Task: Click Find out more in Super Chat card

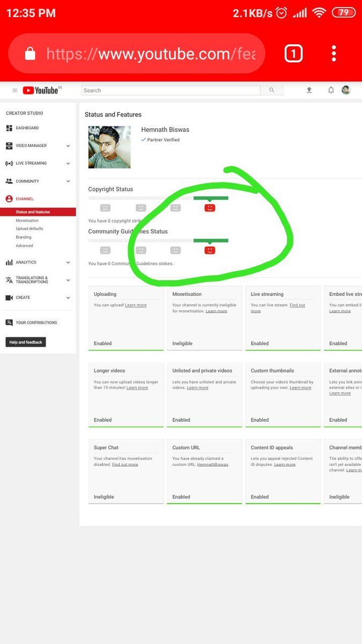Action: click(x=125, y=465)
